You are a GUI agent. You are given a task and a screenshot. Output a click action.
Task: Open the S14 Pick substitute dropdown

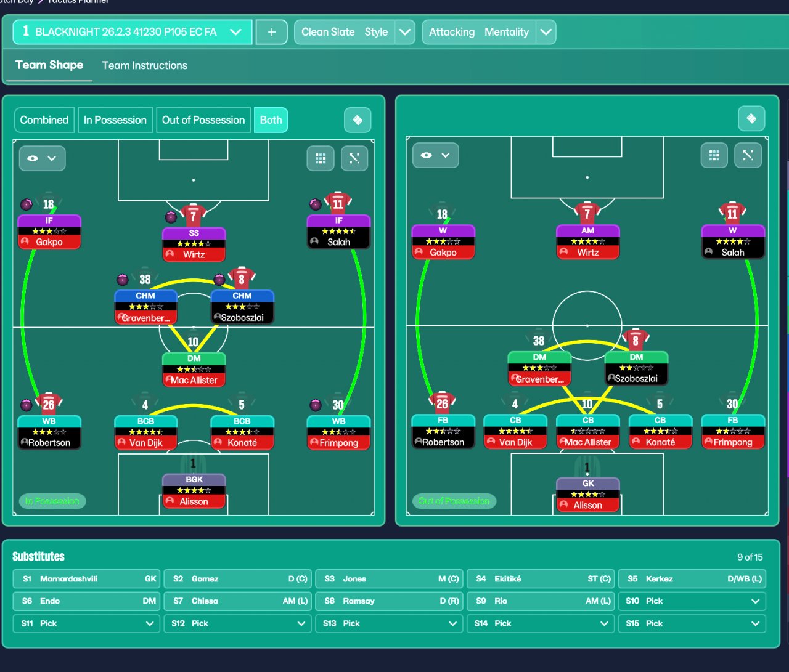click(541, 623)
